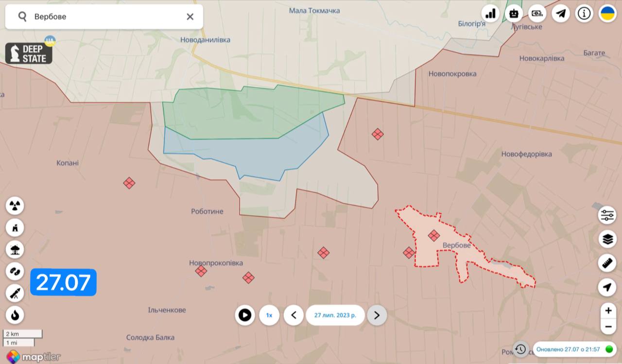Toggle the radiation hazard layer icon
Screen dimensions: 622x364
pyautogui.click(x=15, y=206)
